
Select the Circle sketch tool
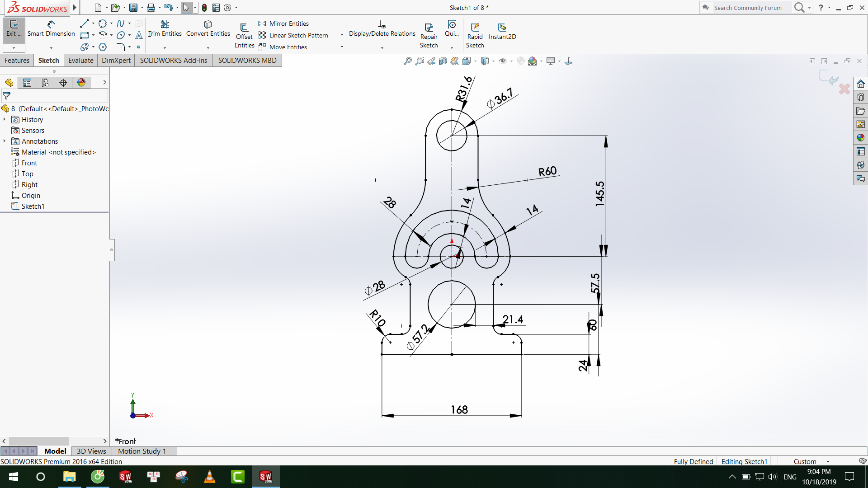[x=103, y=23]
